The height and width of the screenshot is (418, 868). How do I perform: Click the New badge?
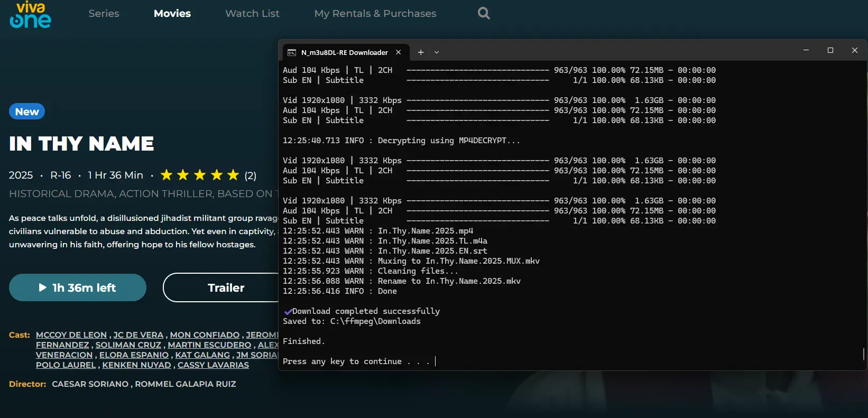27,112
